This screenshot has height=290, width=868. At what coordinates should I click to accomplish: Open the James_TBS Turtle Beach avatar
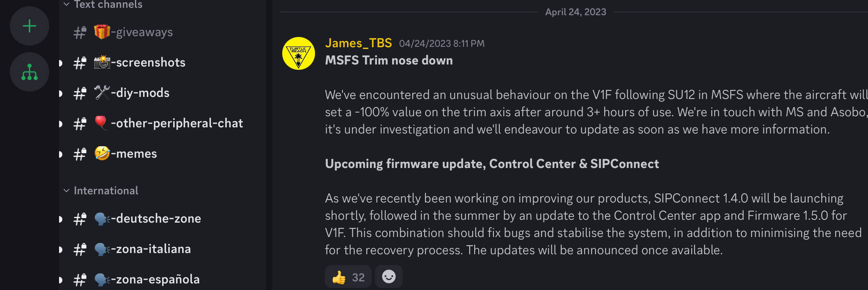tap(299, 53)
